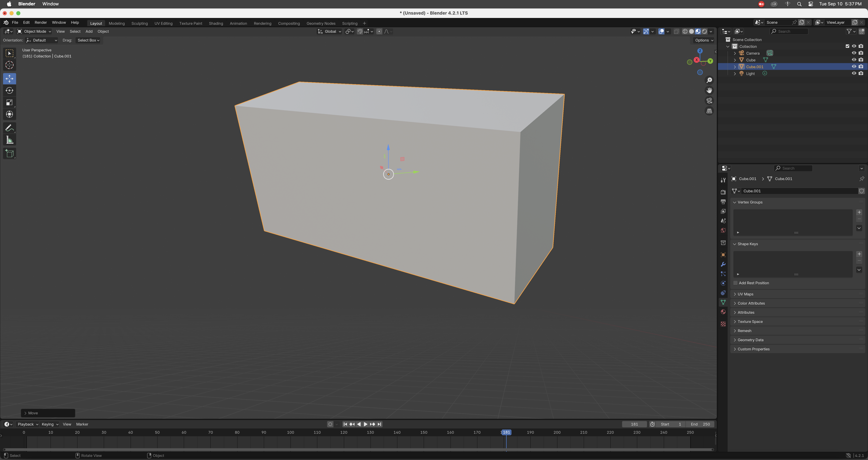The height and width of the screenshot is (460, 868).
Task: Expand the UV Maps panel
Action: [x=745, y=294]
